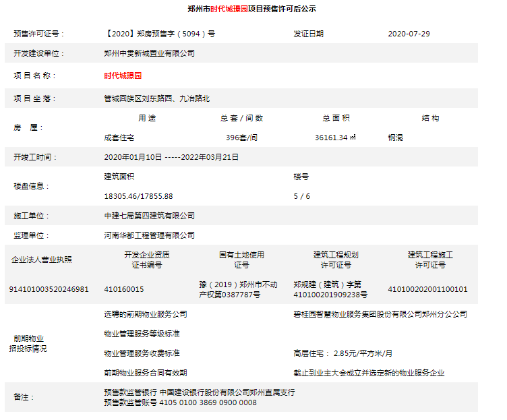Click the 开竣工时间 row label
507x420 pixels.
(35, 157)
